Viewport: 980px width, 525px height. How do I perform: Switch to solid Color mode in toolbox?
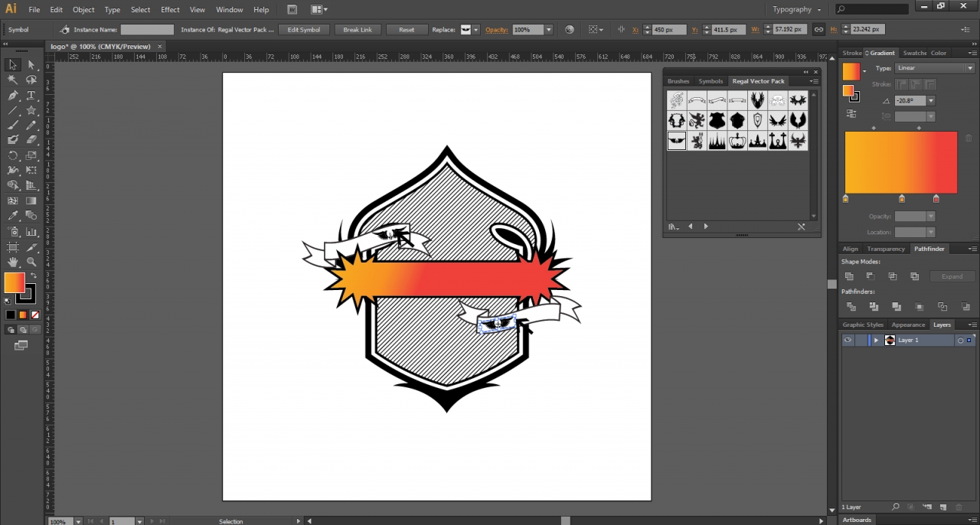tap(11, 315)
